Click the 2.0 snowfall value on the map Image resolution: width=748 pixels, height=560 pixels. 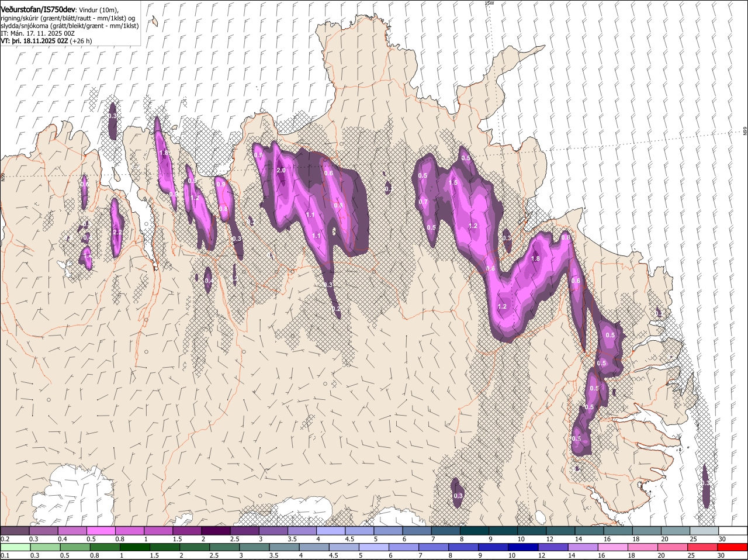(280, 170)
